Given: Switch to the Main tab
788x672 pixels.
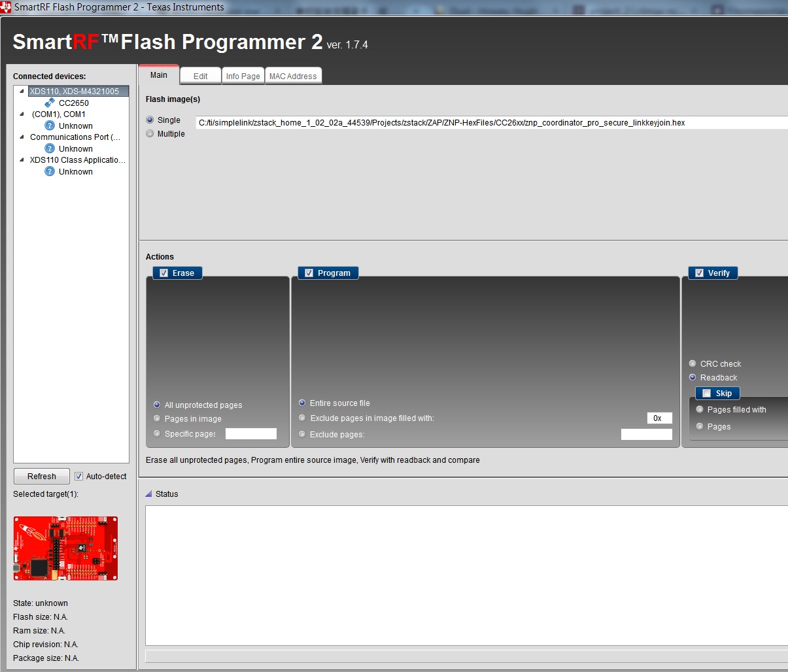Looking at the screenshot, I should point(159,75).
